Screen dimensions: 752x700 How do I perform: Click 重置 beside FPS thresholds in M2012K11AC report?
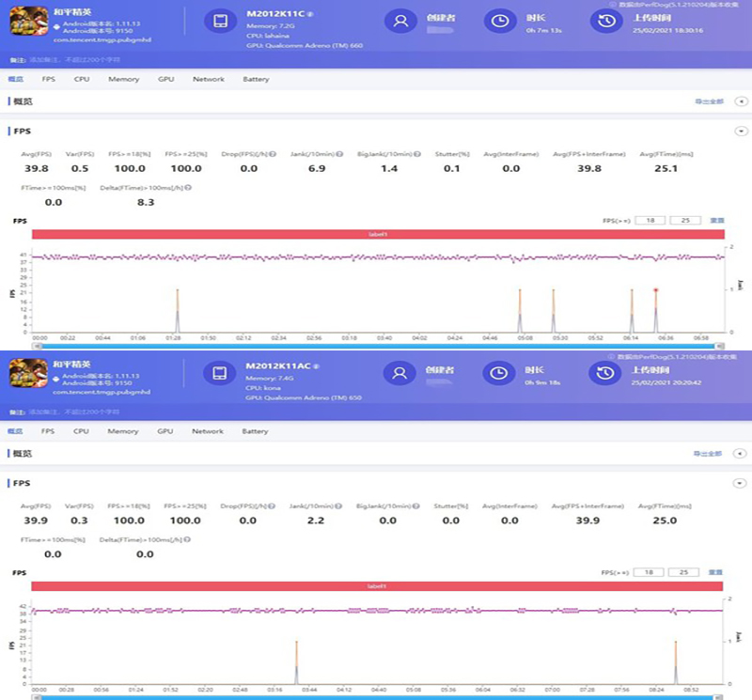point(715,572)
